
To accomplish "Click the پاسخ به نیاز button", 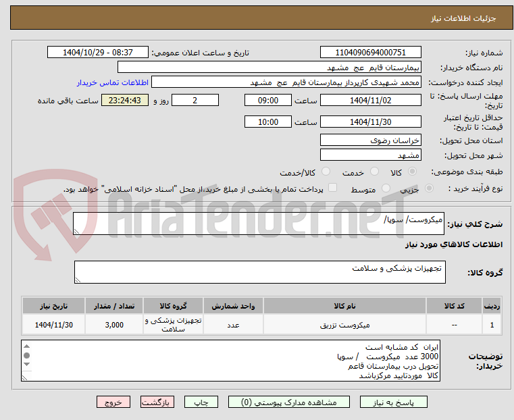I will tap(393, 402).
